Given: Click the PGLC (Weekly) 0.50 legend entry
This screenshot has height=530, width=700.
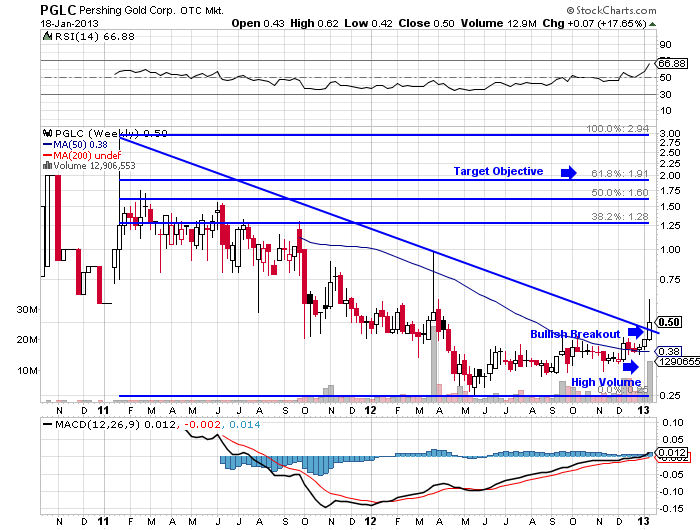Looking at the screenshot, I should click(x=111, y=133).
